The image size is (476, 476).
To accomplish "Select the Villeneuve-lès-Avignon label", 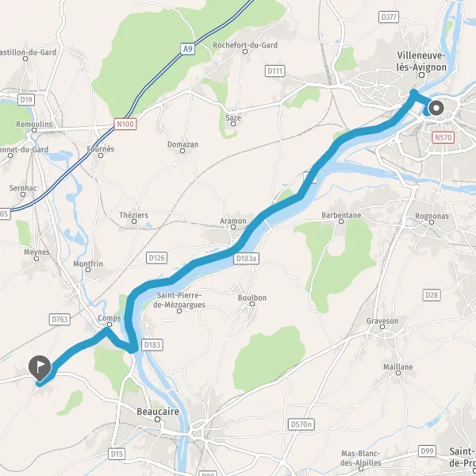I will pos(421,61).
